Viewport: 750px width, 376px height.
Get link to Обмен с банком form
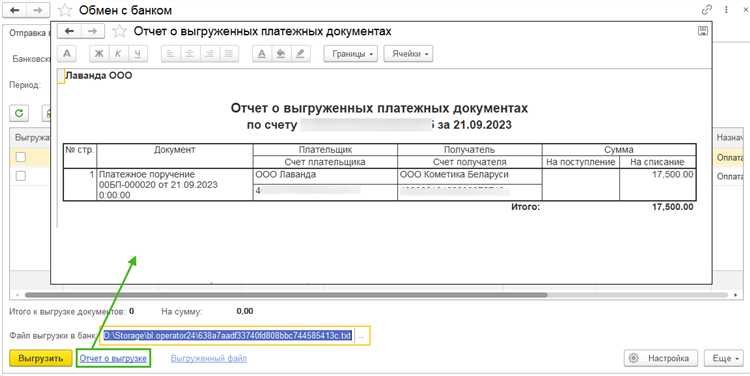706,10
